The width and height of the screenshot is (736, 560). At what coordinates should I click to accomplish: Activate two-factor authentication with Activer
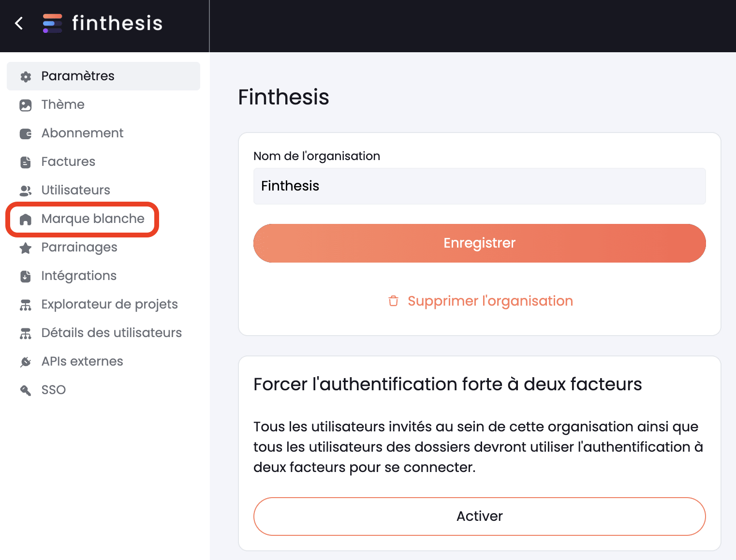tap(480, 516)
